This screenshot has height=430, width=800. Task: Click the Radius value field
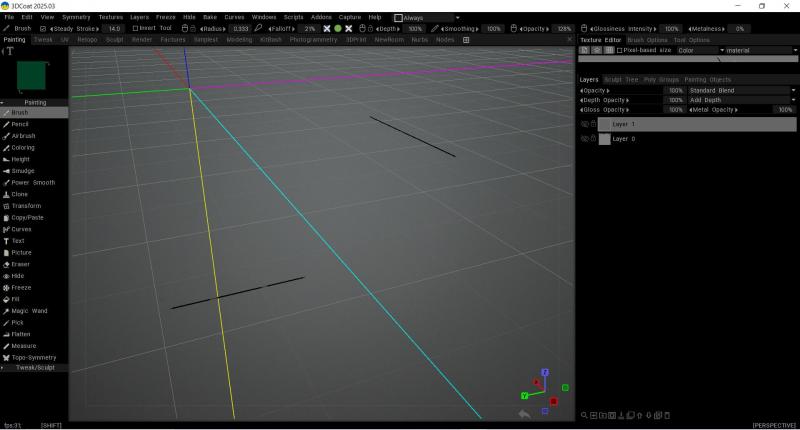click(240, 29)
